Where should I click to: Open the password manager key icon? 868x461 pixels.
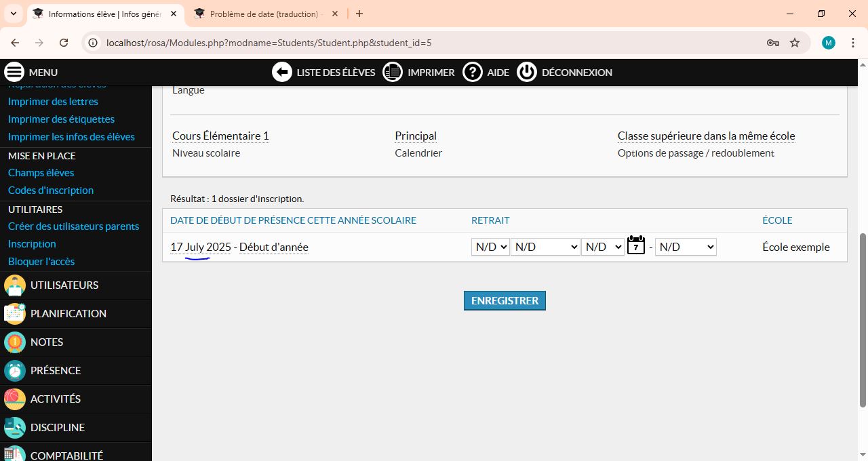772,43
